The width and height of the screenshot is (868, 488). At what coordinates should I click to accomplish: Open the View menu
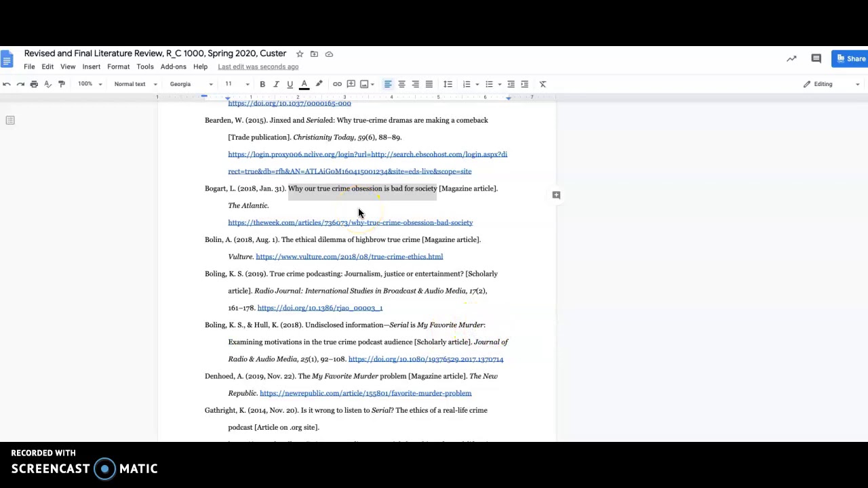tap(68, 66)
